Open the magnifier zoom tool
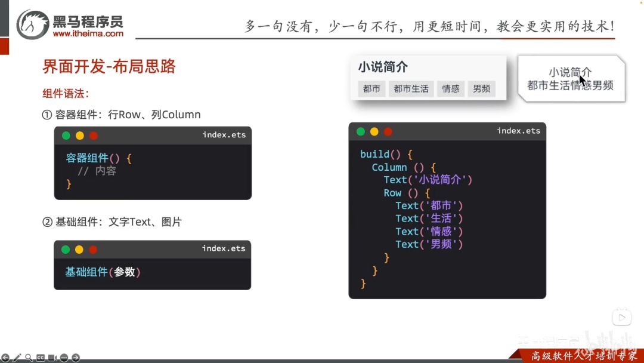644x363 pixels. (29, 358)
